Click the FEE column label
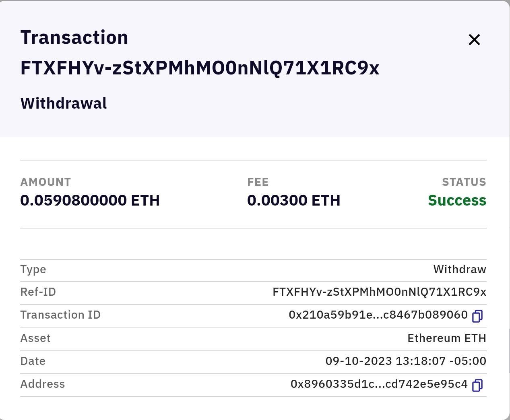The width and height of the screenshot is (510, 420). pos(258,182)
